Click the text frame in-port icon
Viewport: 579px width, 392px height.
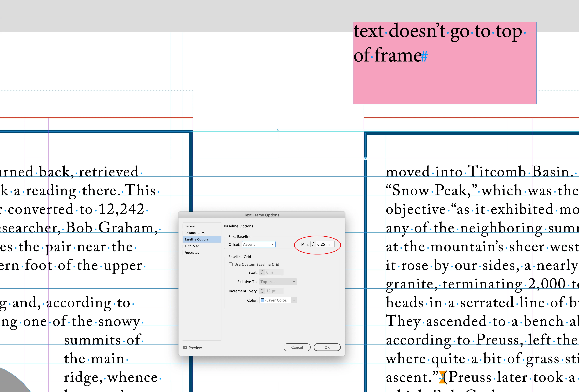click(366, 158)
